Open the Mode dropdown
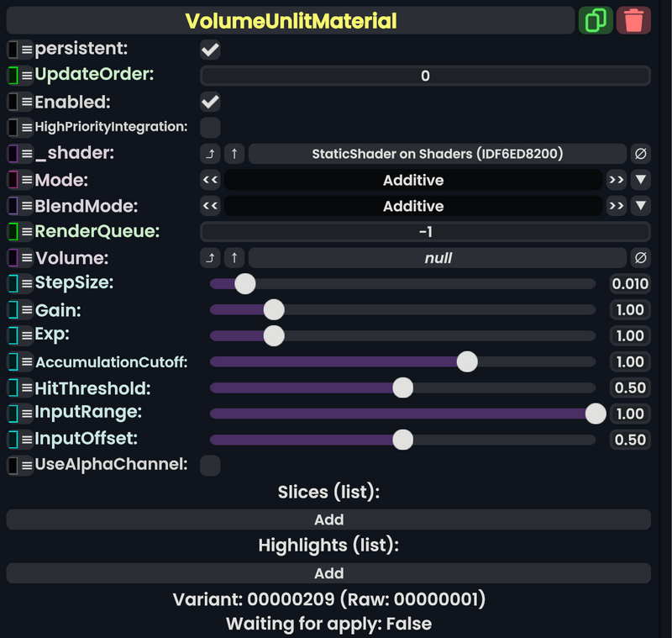This screenshot has width=672, height=638. pyautogui.click(x=641, y=180)
